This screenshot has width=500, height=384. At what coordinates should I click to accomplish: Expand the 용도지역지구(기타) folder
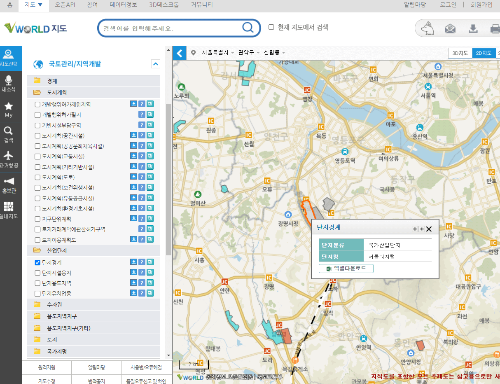[x=93, y=328]
